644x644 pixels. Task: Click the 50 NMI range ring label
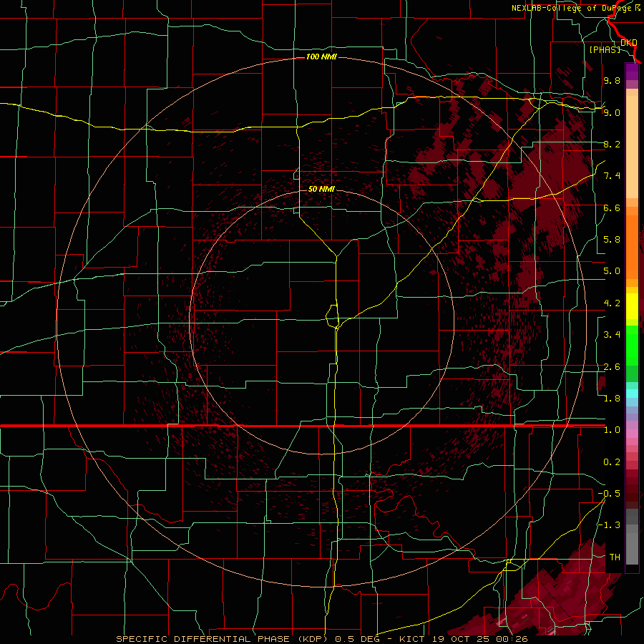click(321, 189)
